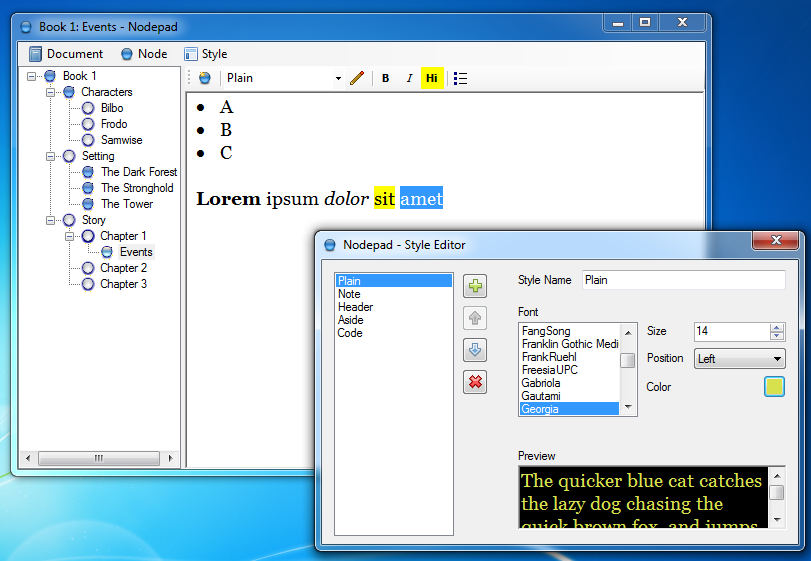Click the color globe icon left of Plain

pyautogui.click(x=205, y=78)
